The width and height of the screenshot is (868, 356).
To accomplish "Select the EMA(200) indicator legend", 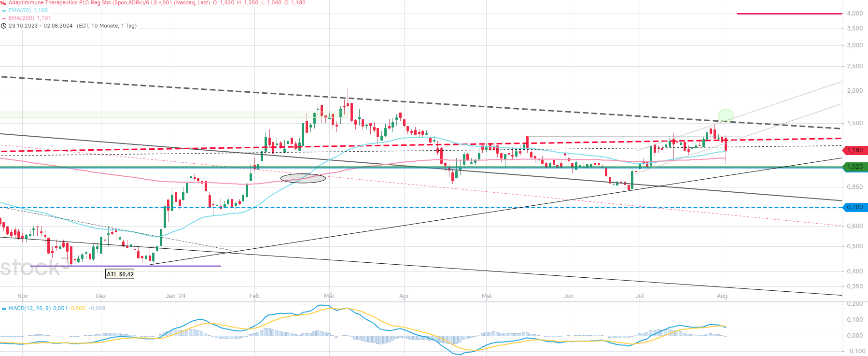I will point(29,18).
